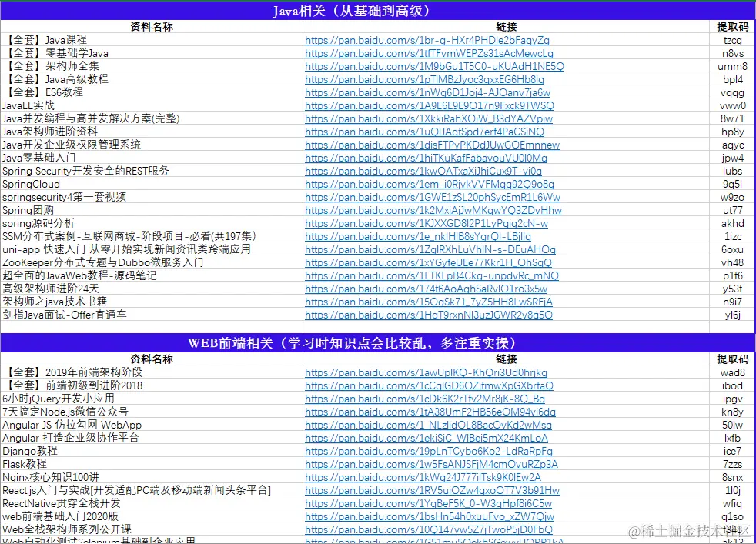756x544 pixels.
Task: Select extraction code n8vs
Action: coord(732,54)
